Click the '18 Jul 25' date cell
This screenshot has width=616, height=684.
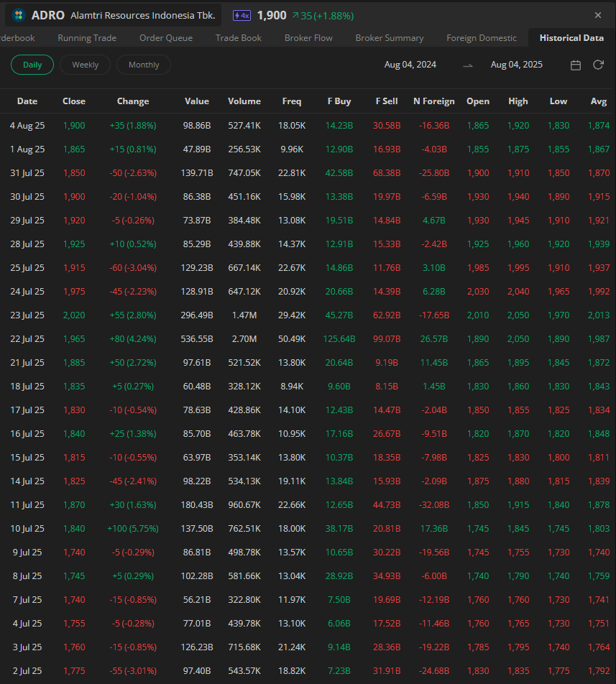click(x=27, y=387)
